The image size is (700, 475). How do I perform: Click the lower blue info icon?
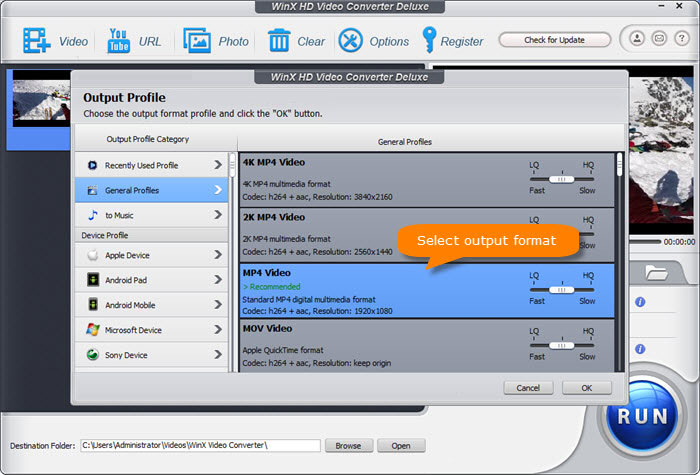(x=640, y=349)
